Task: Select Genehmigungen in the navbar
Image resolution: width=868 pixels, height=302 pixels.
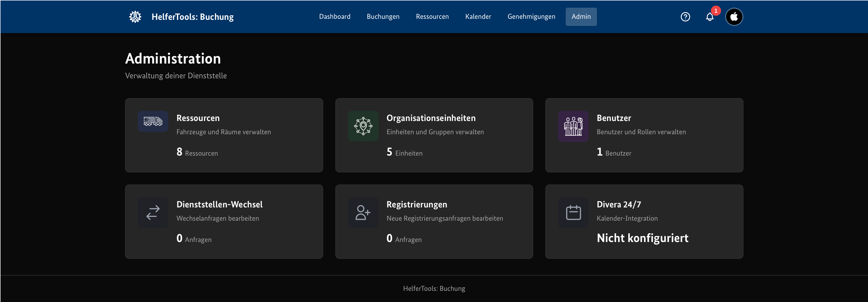Action: pos(531,17)
